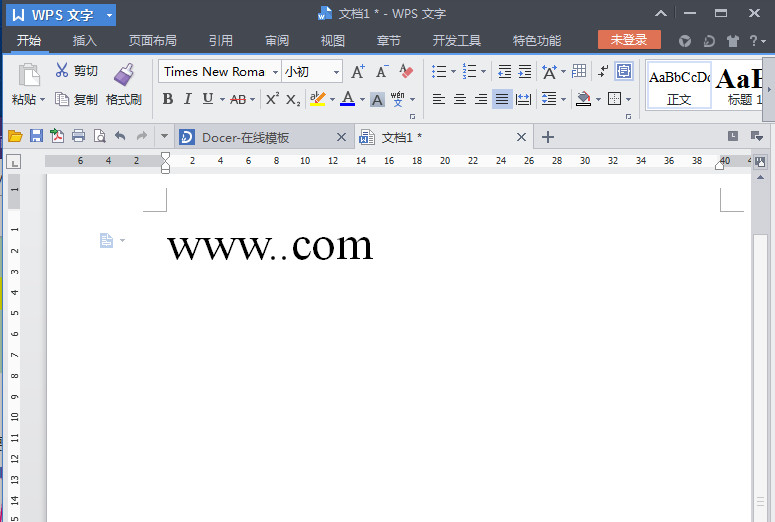Click the Increase Font Size icon

358,71
